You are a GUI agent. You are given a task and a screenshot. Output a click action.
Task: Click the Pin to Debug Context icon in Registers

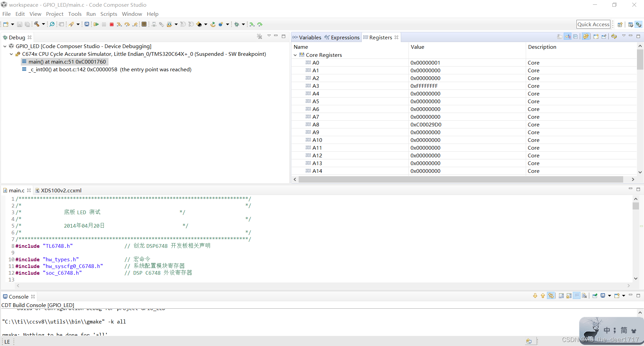604,36
